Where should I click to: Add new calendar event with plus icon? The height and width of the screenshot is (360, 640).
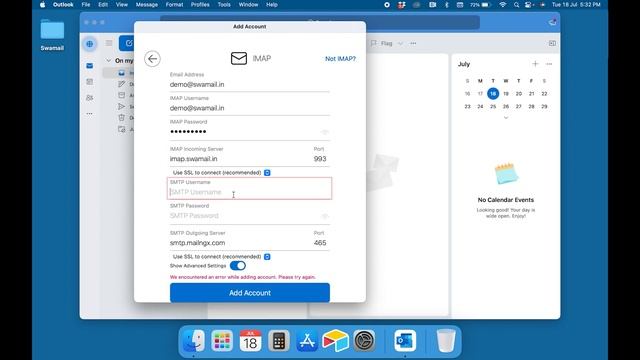click(x=535, y=64)
